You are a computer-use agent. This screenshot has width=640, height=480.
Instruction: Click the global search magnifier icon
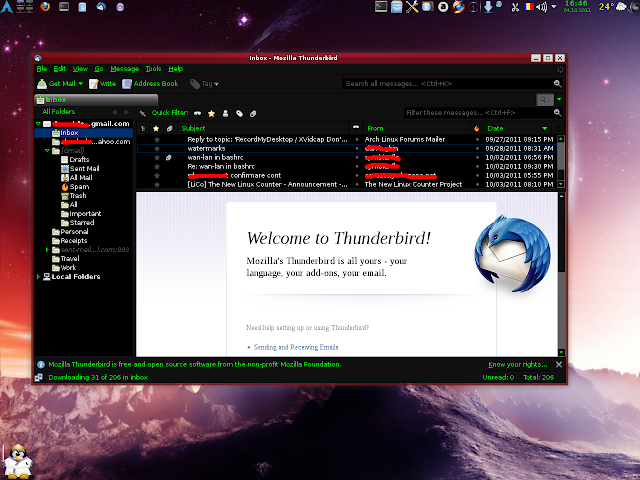[557, 84]
